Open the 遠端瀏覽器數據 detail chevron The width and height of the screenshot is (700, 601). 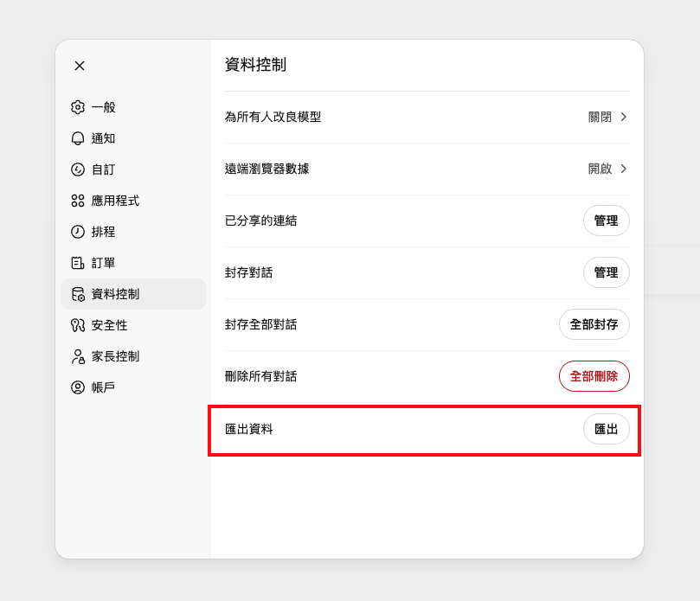coord(622,169)
